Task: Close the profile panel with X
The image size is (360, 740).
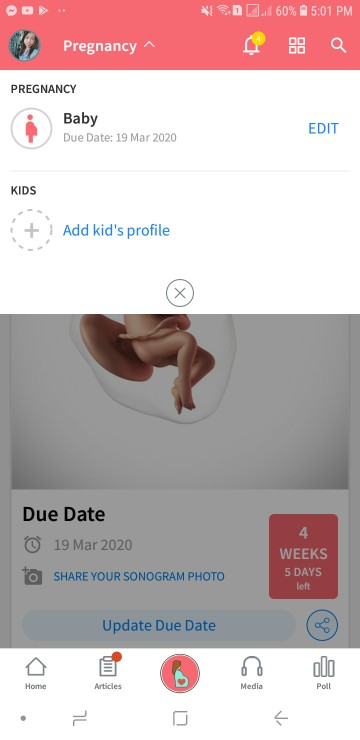Action: (180, 293)
